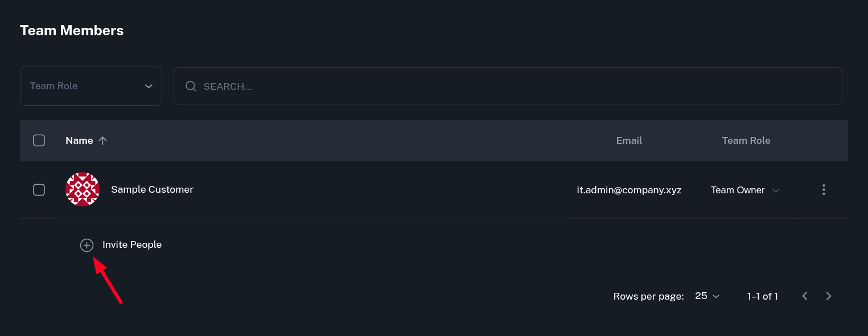Click the sort arrow next to Name
The height and width of the screenshot is (336, 868).
click(x=102, y=140)
